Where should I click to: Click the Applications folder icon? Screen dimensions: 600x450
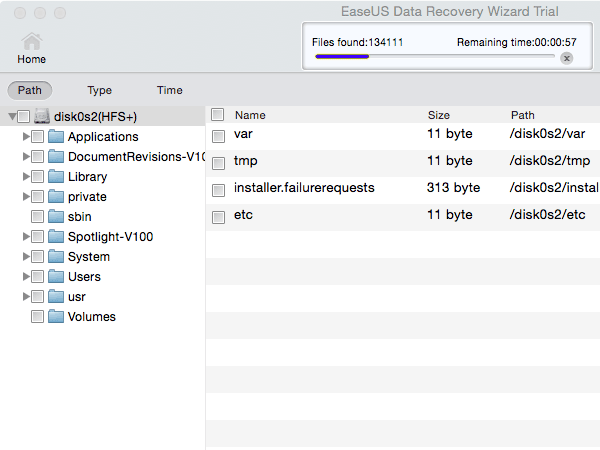[x=56, y=136]
